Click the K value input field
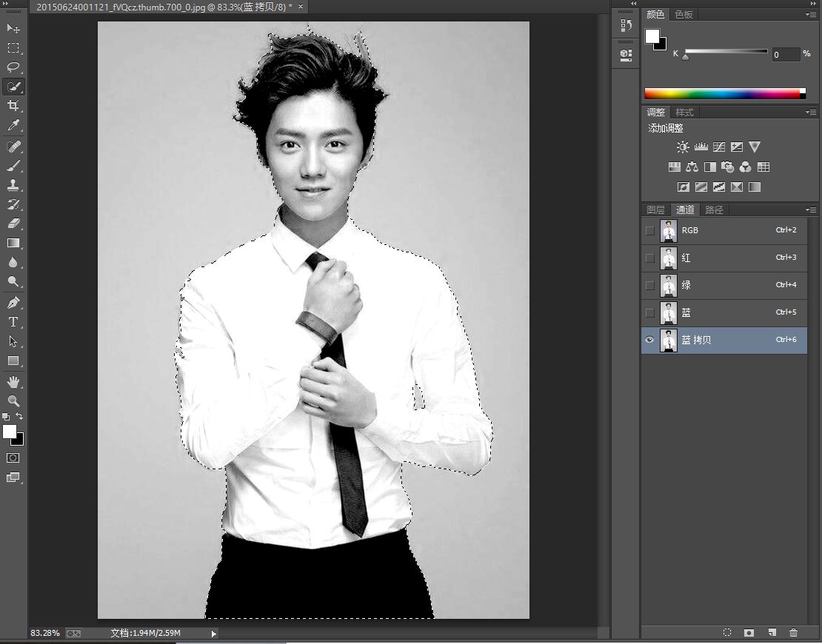 785,55
